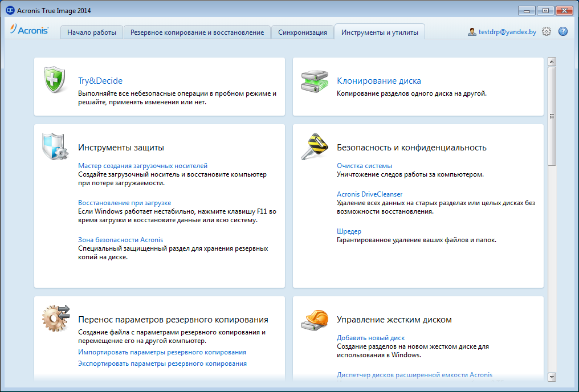This screenshot has height=392, width=579.
Task: Open the Клонирование диска link
Action: [x=379, y=81]
